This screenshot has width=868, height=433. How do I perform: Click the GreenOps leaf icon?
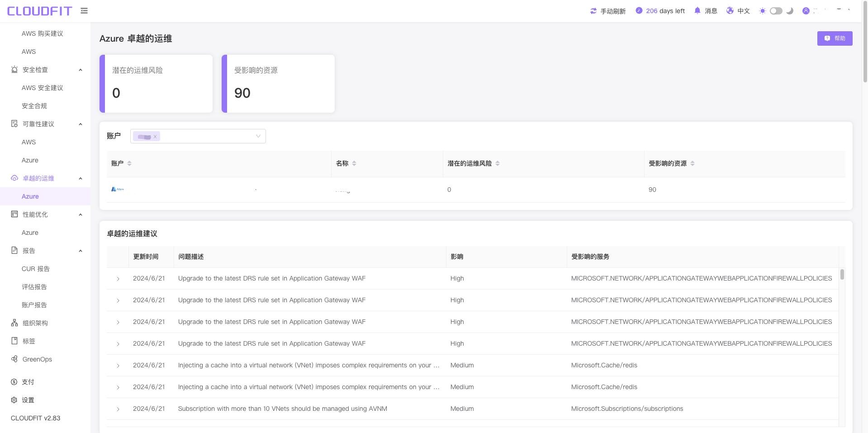14,359
